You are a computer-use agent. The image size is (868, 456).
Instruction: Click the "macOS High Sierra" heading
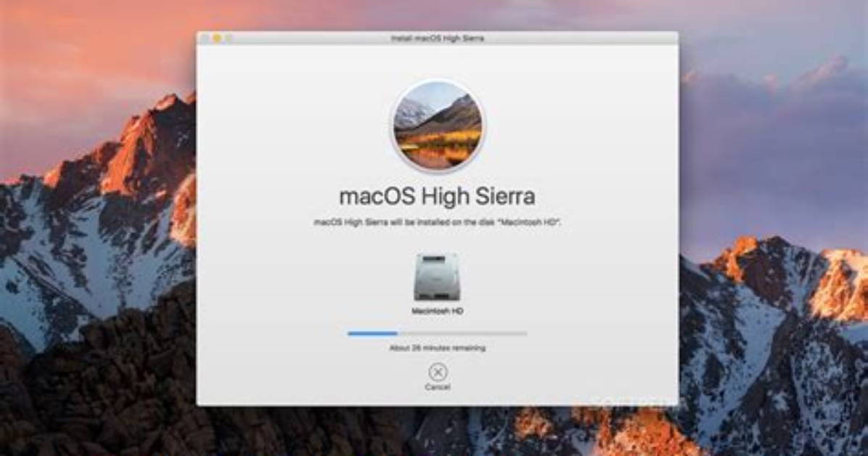tap(438, 196)
